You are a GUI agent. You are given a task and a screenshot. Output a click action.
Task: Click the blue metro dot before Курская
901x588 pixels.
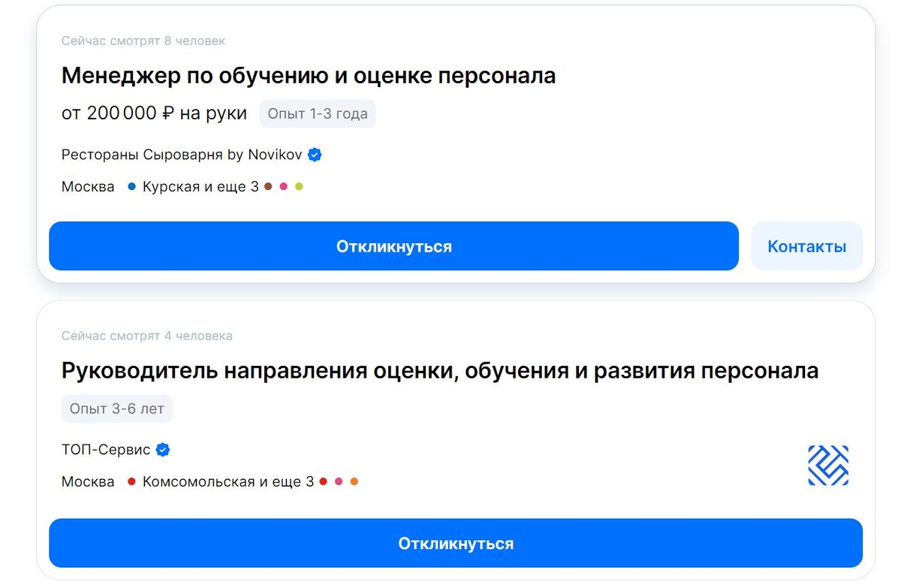coord(131,185)
